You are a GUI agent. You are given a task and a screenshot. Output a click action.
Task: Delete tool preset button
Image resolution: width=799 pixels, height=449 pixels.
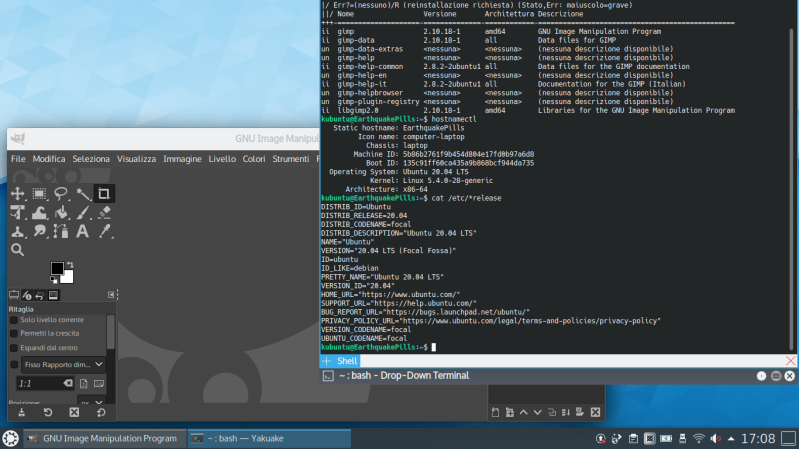74,412
